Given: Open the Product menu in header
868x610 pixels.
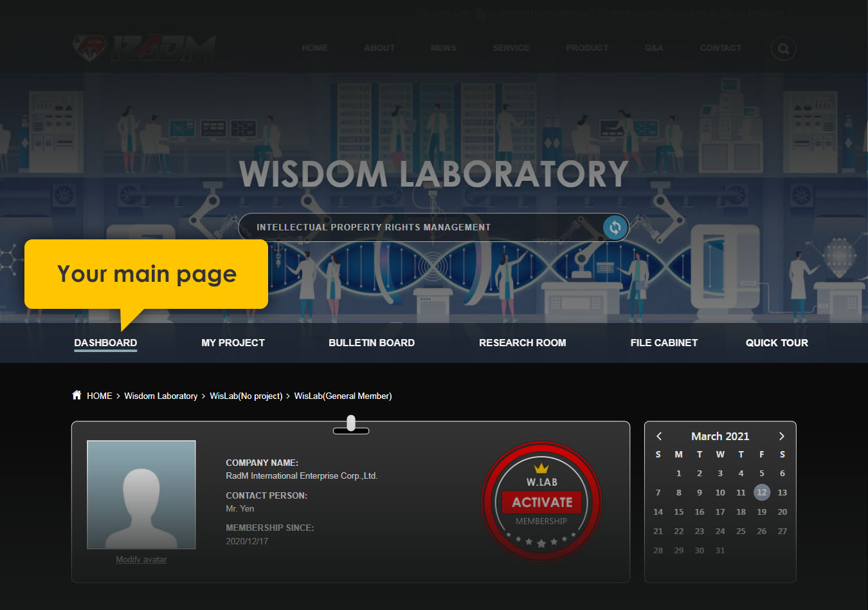Looking at the screenshot, I should [586, 48].
